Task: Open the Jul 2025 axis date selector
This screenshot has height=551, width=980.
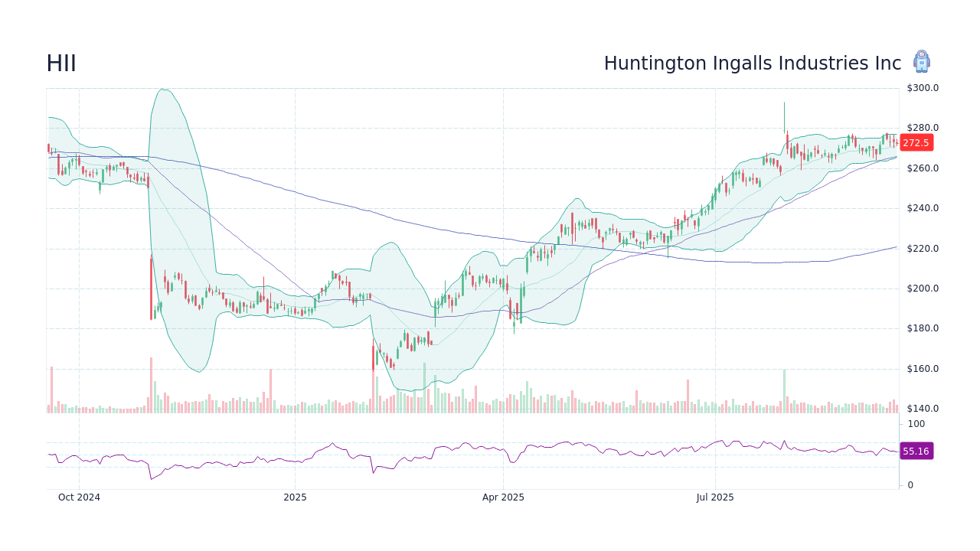Action: [x=716, y=497]
